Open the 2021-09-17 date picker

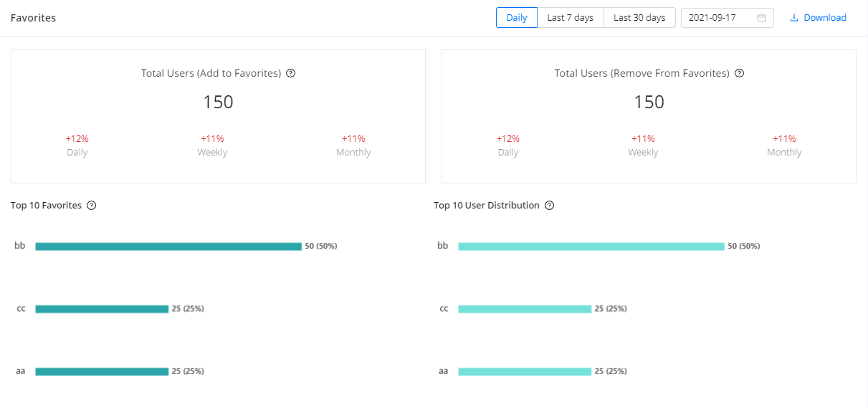pyautogui.click(x=717, y=18)
